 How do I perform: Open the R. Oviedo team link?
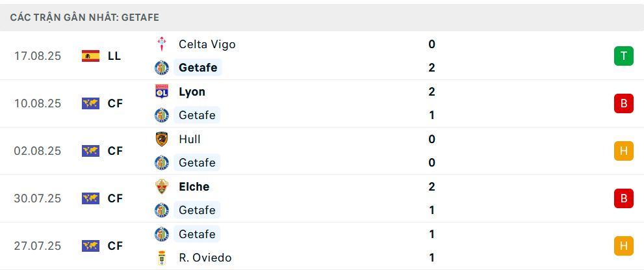[x=205, y=258]
